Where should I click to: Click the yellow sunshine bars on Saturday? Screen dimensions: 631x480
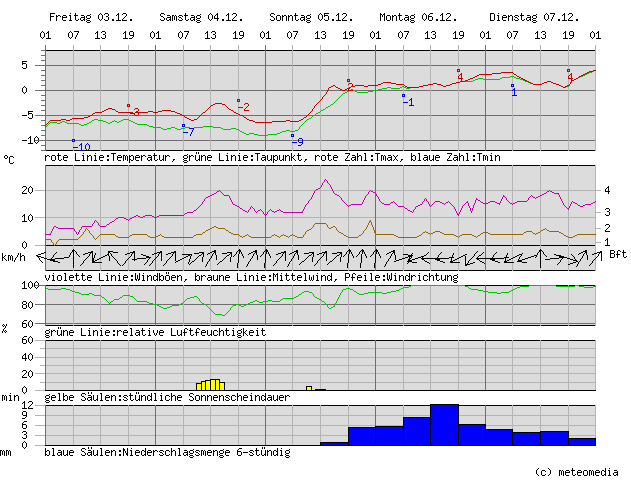(x=210, y=384)
